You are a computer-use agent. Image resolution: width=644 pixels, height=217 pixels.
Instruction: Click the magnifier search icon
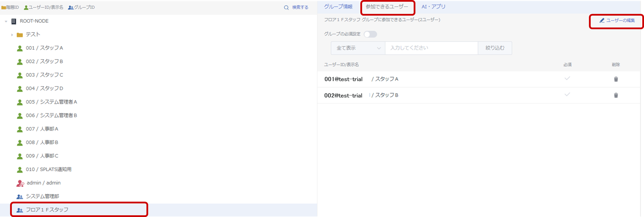[286, 8]
